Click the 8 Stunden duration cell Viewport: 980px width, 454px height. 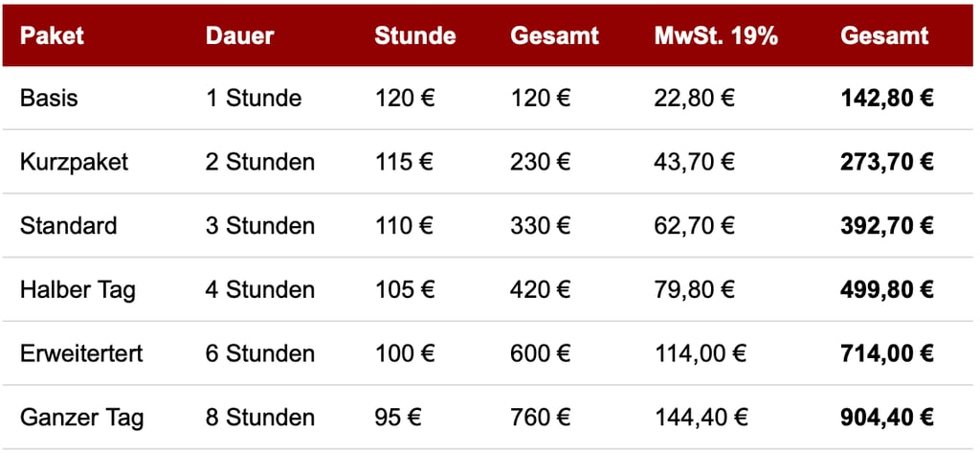point(259,418)
